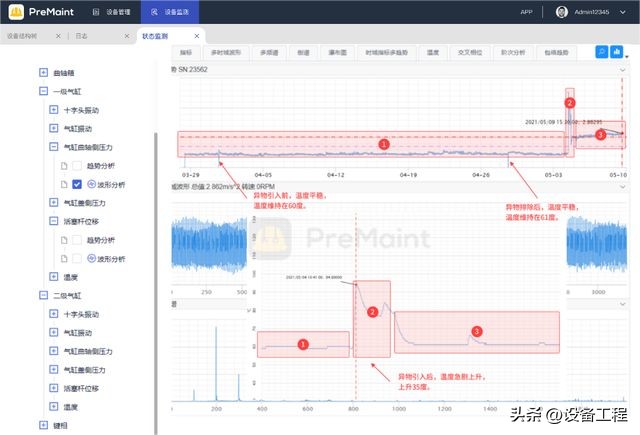Check 波形分析 under 活塞杆位移

coord(77,259)
